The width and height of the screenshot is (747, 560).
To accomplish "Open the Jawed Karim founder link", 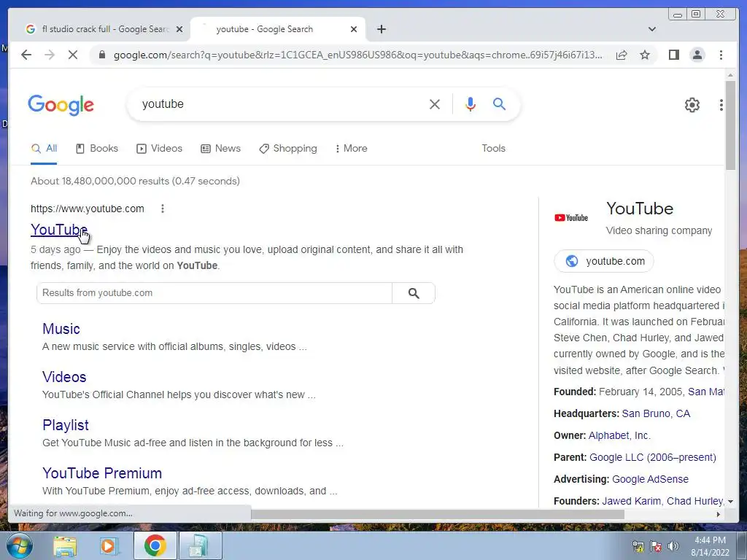I will click(631, 502).
